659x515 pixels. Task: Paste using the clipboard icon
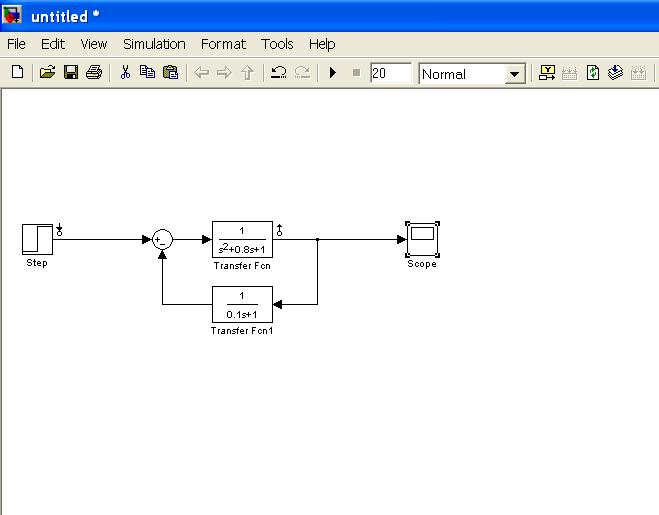170,73
